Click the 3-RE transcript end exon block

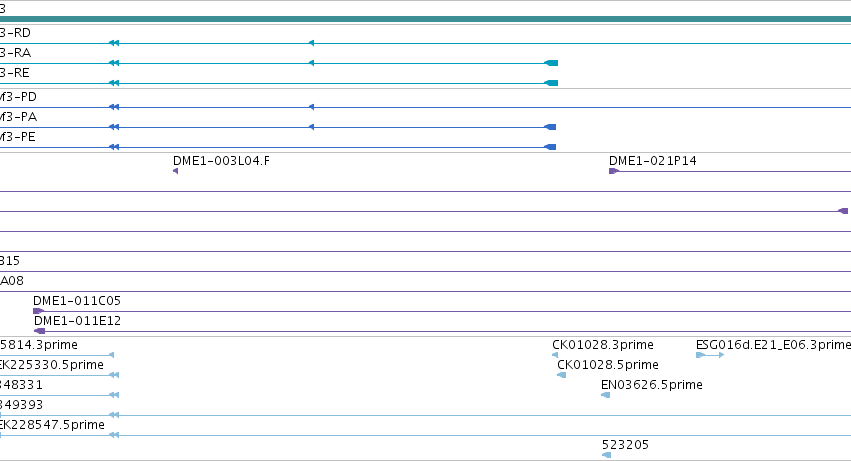[551, 84]
